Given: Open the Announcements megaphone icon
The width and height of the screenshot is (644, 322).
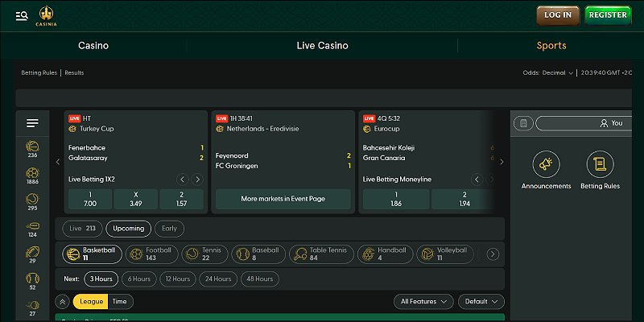Looking at the screenshot, I should (547, 164).
